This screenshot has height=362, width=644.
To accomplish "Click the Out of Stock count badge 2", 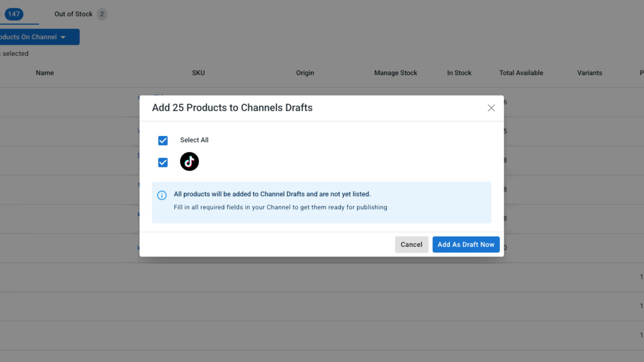I will [x=102, y=14].
